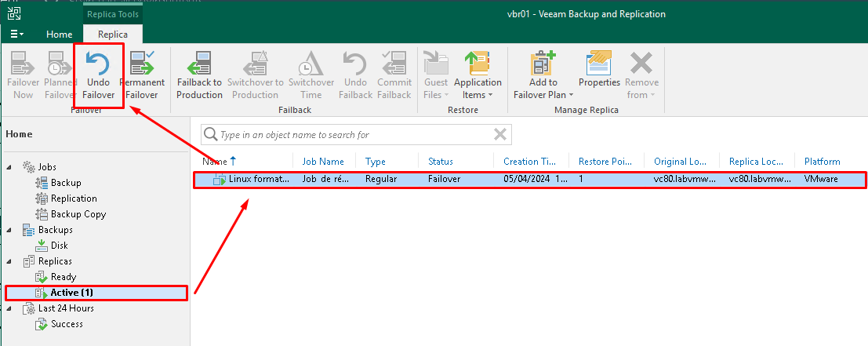Clear the search field with X
Viewport: 868px width, 346px height.
pyautogui.click(x=500, y=134)
